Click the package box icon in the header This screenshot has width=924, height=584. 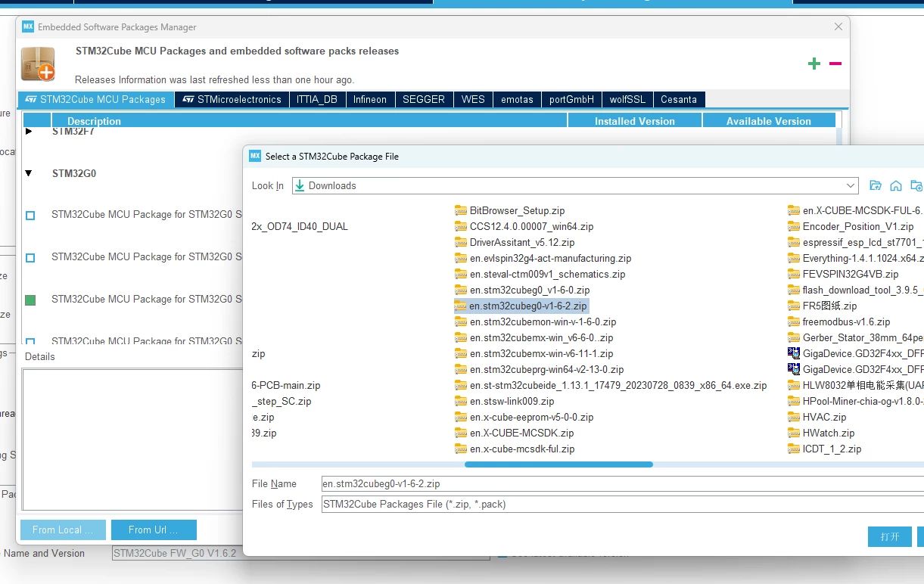tap(38, 64)
